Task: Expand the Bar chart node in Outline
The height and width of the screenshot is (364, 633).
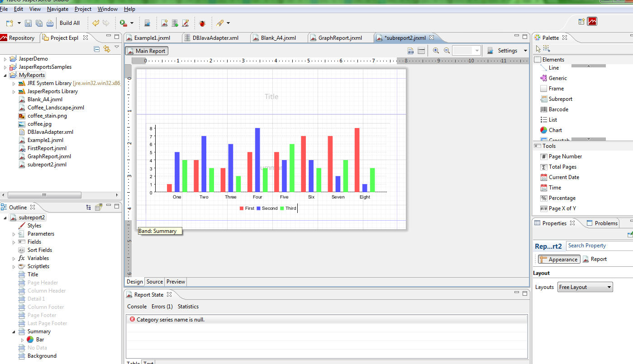Action: (x=23, y=340)
